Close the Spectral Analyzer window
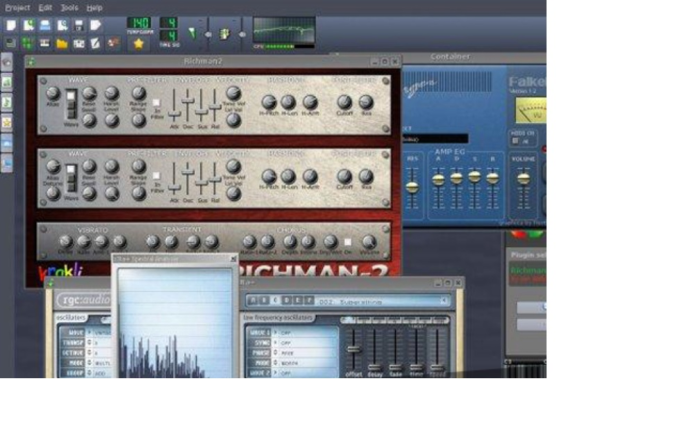This screenshot has height=438, width=700. click(x=233, y=259)
